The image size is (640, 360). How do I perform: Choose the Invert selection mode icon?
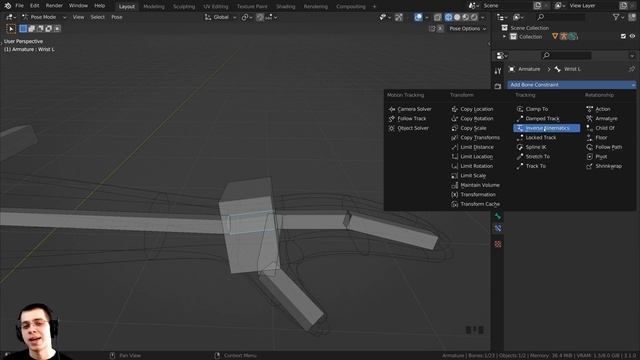tap(49, 29)
